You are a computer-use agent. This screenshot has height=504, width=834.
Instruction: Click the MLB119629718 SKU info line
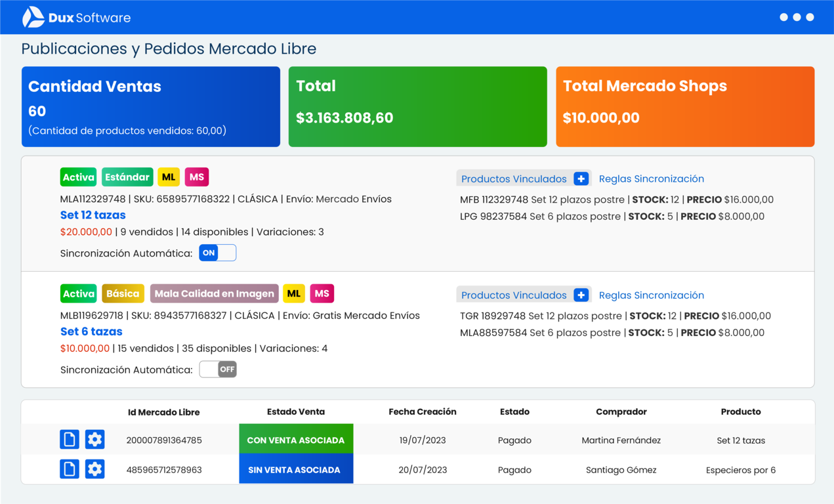pyautogui.click(x=240, y=316)
